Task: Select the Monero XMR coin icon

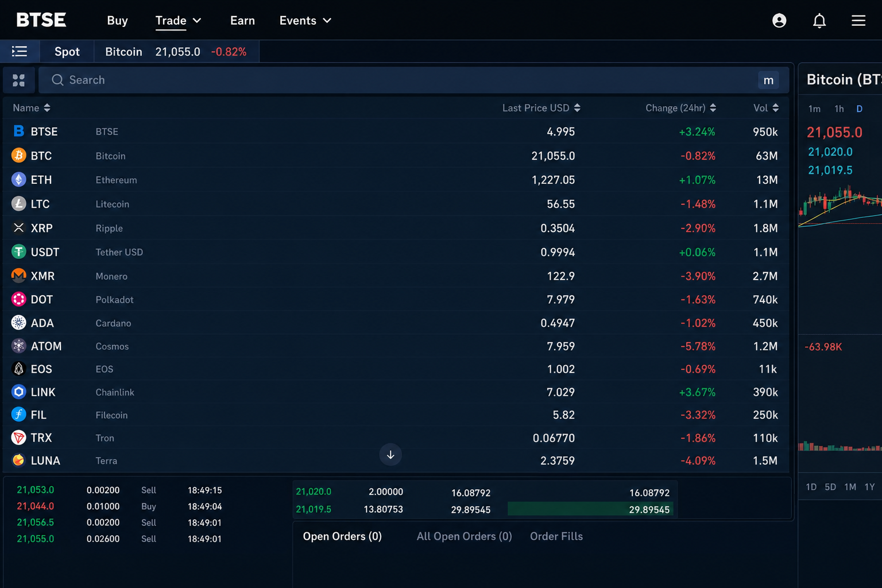Action: coord(19,276)
